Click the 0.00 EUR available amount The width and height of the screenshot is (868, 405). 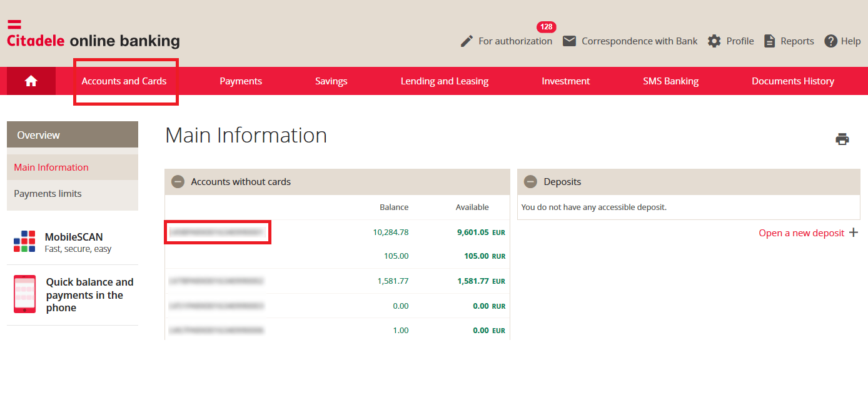[x=489, y=331]
